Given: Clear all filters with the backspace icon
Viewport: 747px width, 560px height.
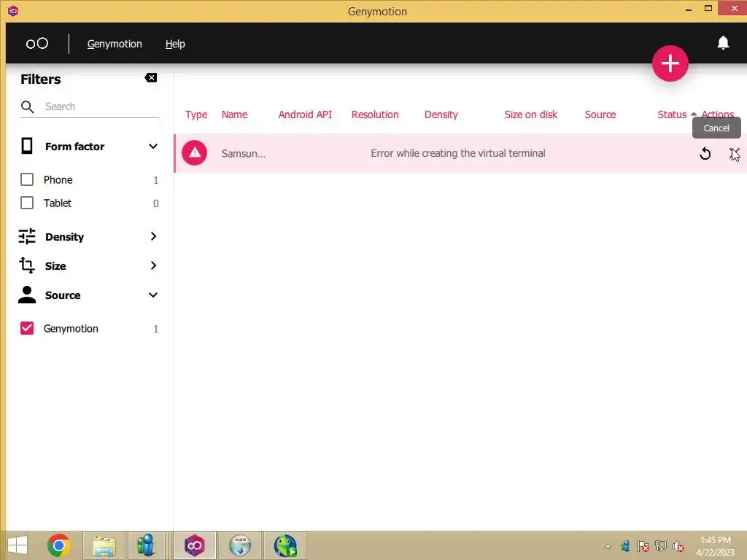Looking at the screenshot, I should 150,77.
